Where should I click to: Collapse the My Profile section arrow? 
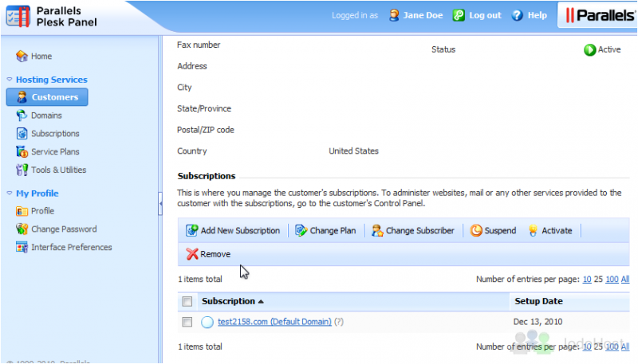click(x=10, y=193)
